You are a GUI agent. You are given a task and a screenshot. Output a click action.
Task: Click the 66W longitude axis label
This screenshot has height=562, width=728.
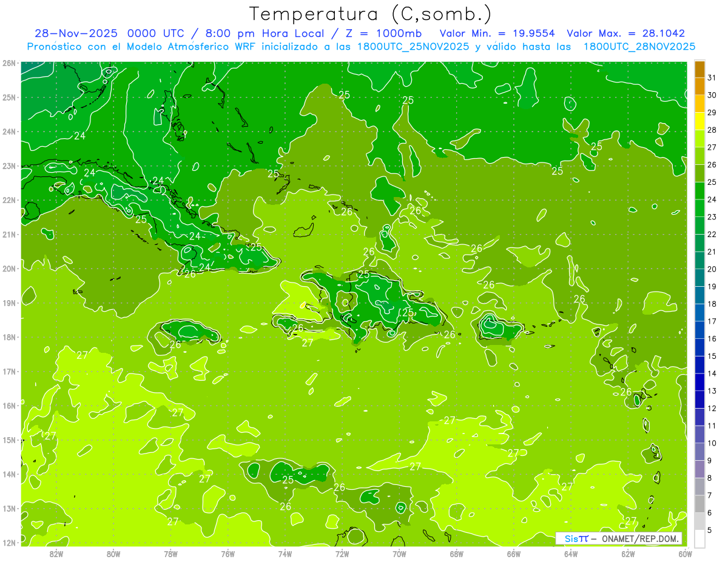tap(514, 554)
